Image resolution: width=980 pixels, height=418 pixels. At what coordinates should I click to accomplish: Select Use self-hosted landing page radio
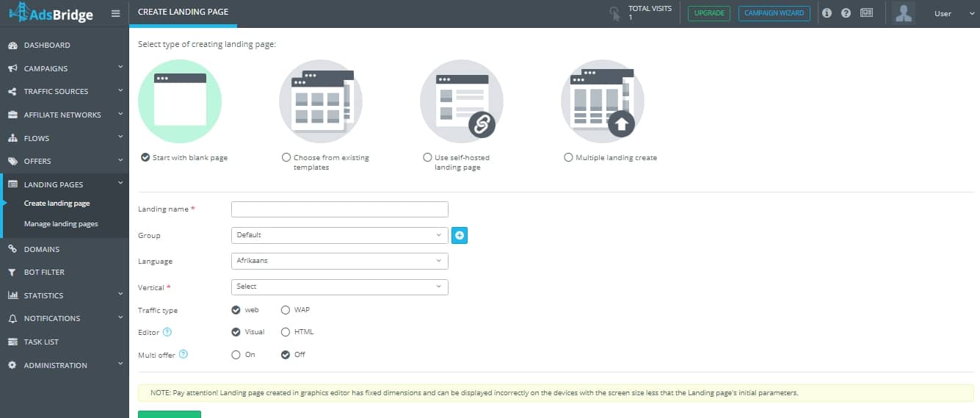coord(427,157)
